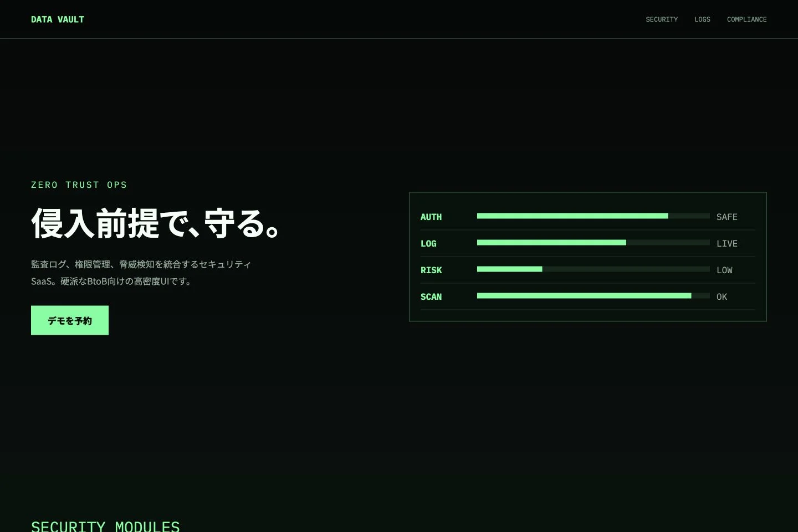
Task: Open the COMPLIANCE nav link
Action: (747, 19)
